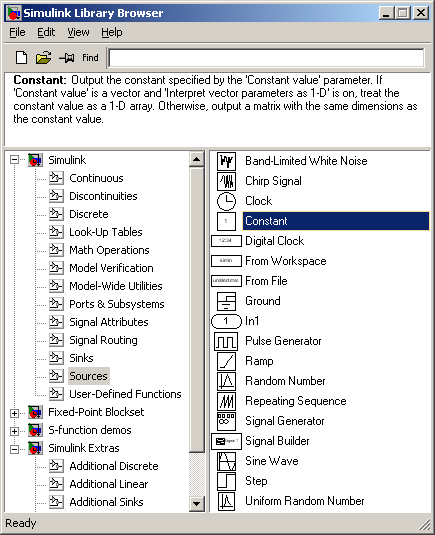The image size is (435, 535).
Task: Select the Model-Wide Utilities library
Action: click(x=116, y=286)
